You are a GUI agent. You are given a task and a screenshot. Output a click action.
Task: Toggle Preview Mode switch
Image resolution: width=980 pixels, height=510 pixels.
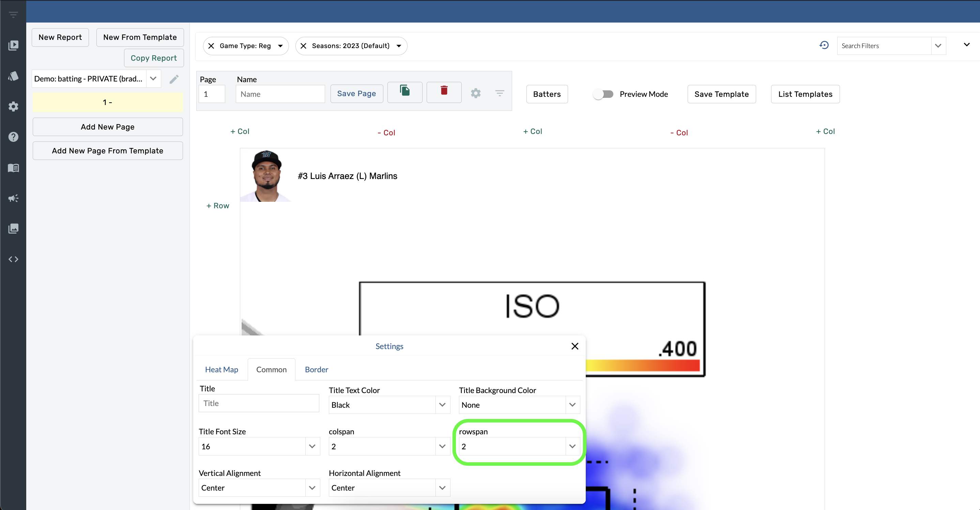tap(603, 94)
